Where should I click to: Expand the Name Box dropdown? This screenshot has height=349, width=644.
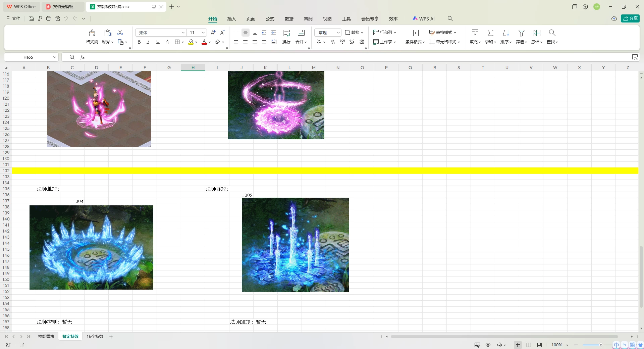[x=54, y=57]
